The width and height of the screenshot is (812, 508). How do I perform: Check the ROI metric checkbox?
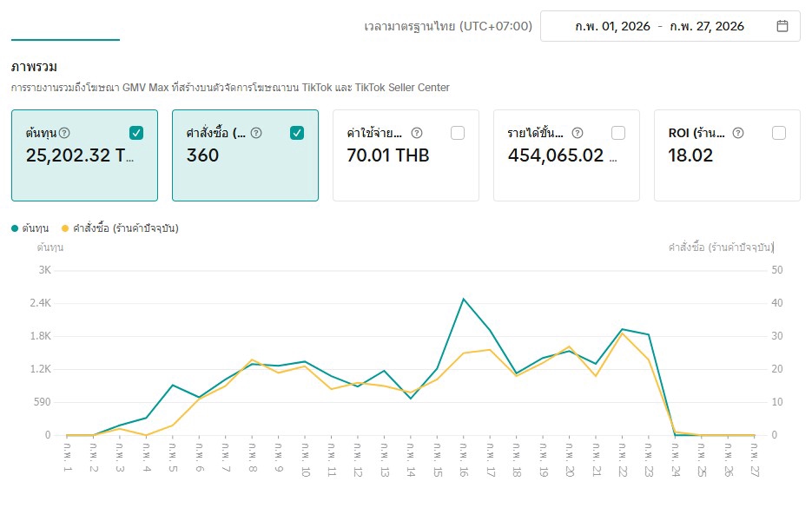[779, 133]
